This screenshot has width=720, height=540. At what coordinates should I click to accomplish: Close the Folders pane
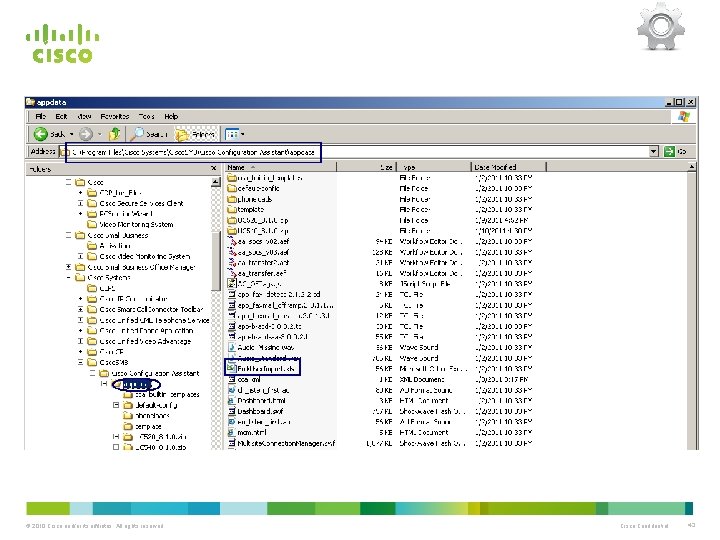point(214,169)
